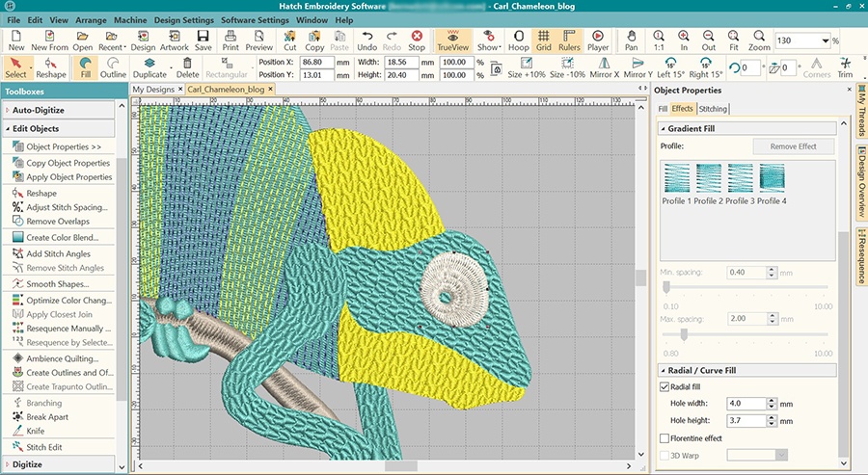
Task: Click the Duplicate icon
Action: point(149,66)
